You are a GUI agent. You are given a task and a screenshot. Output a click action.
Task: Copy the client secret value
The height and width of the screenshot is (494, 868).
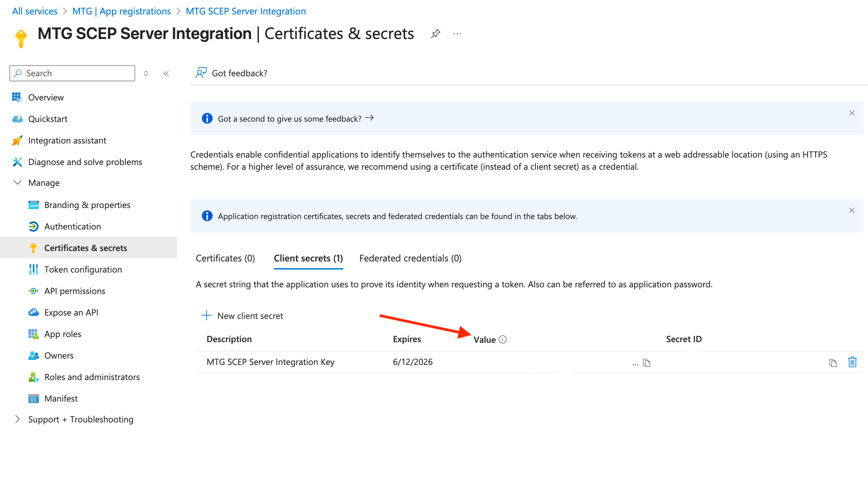point(646,363)
